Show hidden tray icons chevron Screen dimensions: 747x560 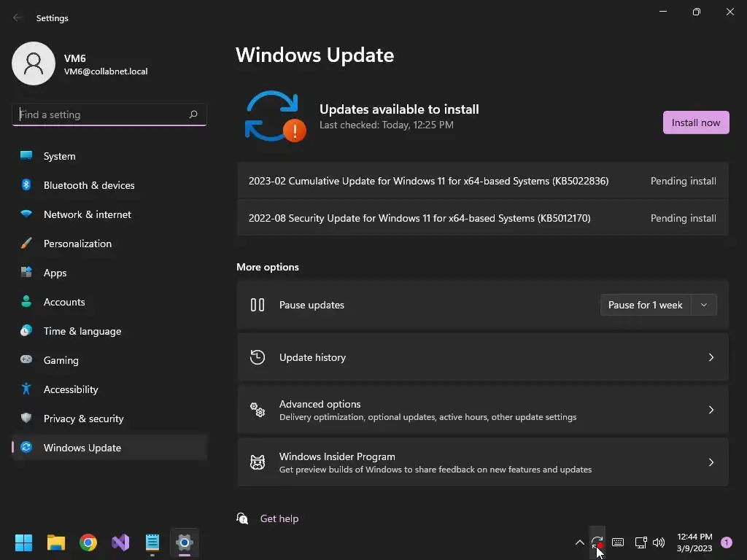580,542
